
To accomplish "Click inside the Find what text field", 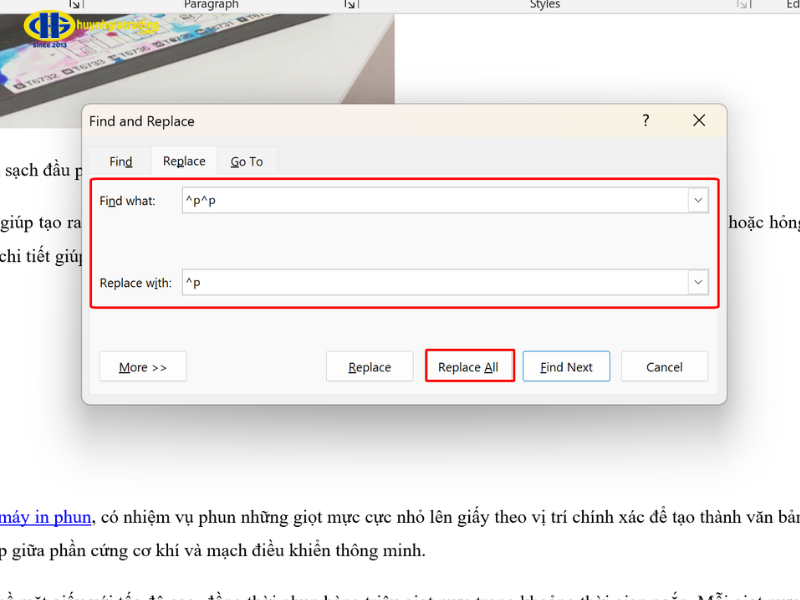I will click(430, 201).
